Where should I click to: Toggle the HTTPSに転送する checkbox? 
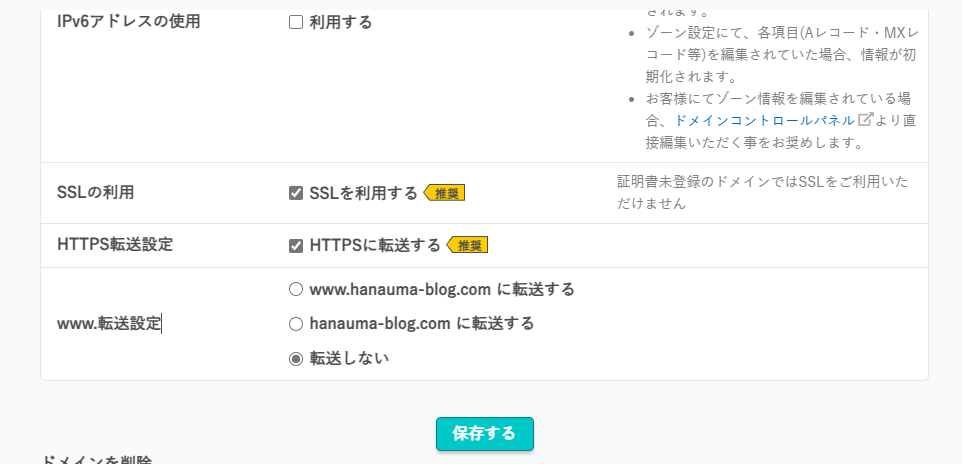point(296,246)
